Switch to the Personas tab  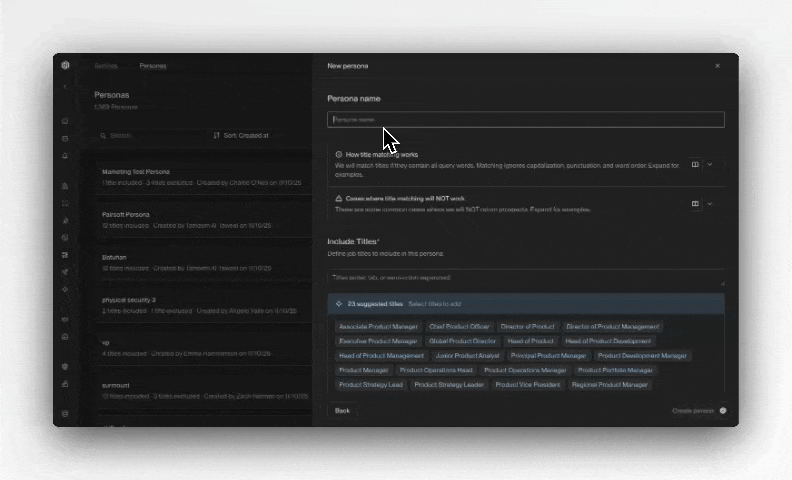pos(153,66)
